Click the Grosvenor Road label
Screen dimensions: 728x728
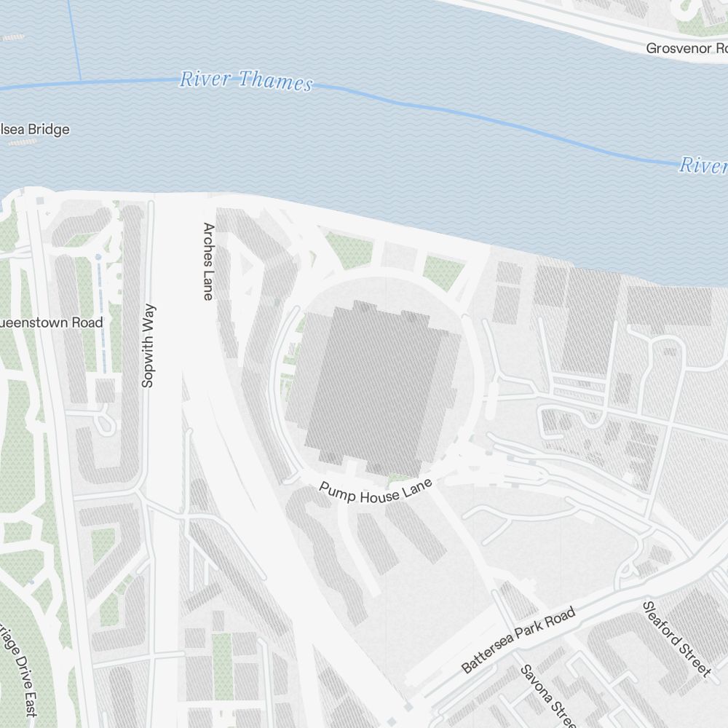point(687,48)
